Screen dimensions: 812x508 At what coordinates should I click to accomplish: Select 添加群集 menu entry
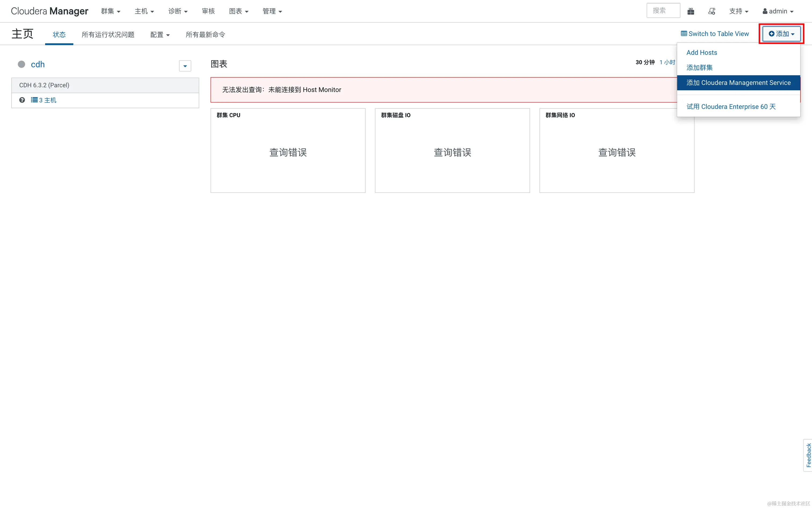738,67
